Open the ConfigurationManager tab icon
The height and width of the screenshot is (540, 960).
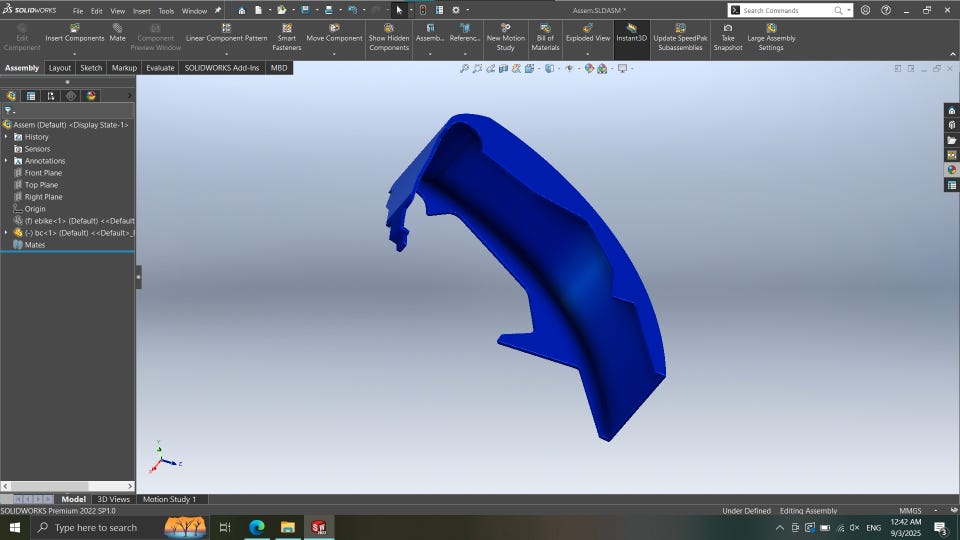coord(50,96)
